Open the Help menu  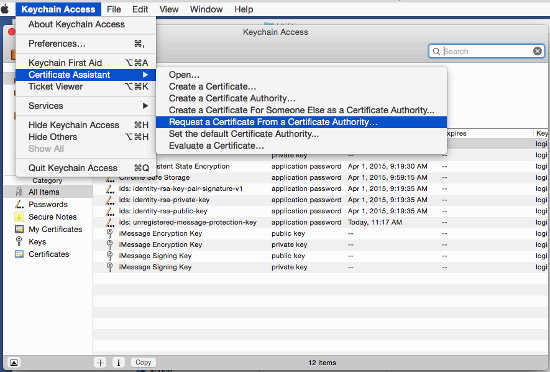click(243, 9)
